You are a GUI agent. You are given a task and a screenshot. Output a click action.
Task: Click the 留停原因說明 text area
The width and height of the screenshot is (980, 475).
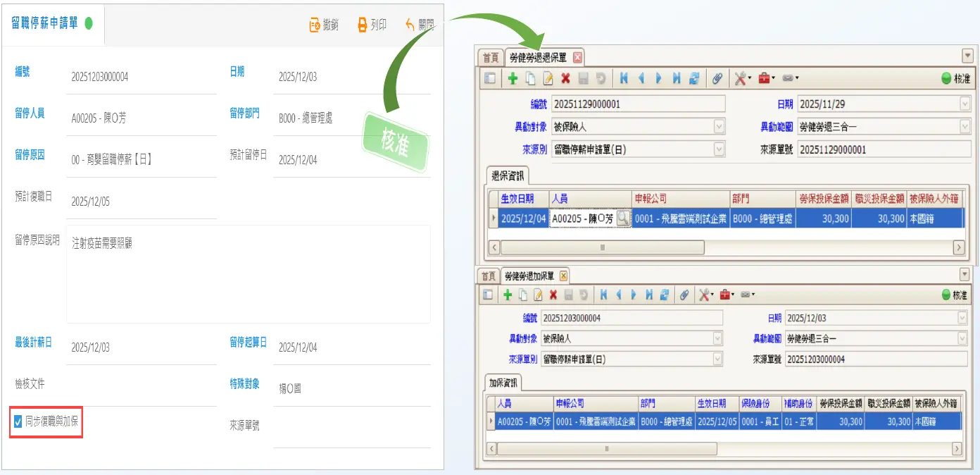[x=248, y=273]
